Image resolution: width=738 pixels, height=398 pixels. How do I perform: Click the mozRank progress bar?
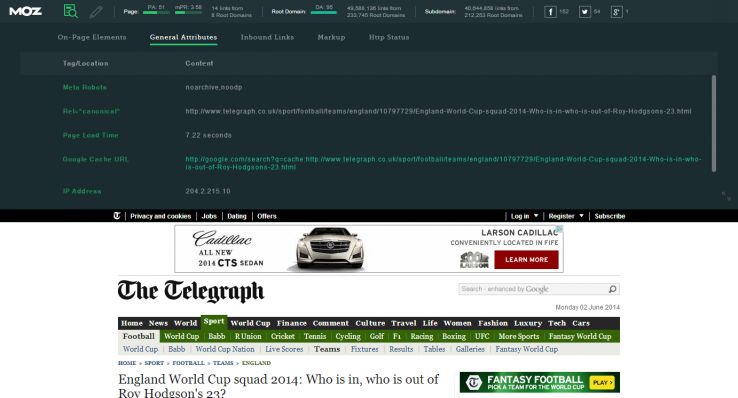188,13
